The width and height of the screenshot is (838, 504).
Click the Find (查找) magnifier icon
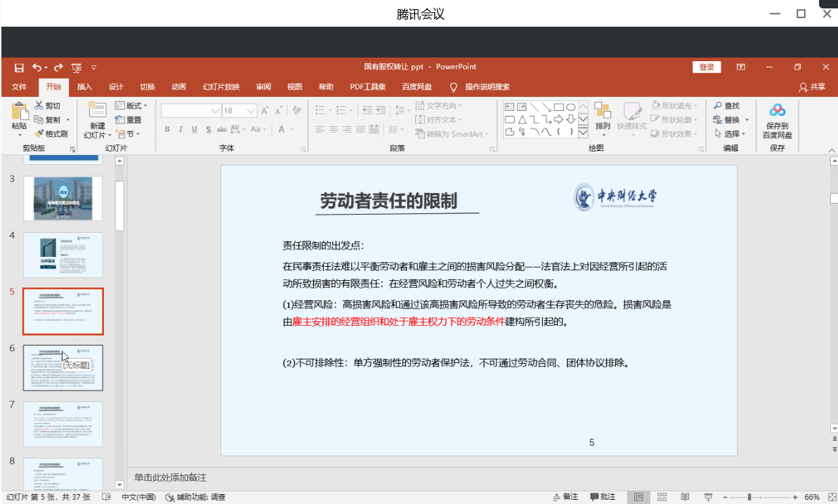coord(718,106)
